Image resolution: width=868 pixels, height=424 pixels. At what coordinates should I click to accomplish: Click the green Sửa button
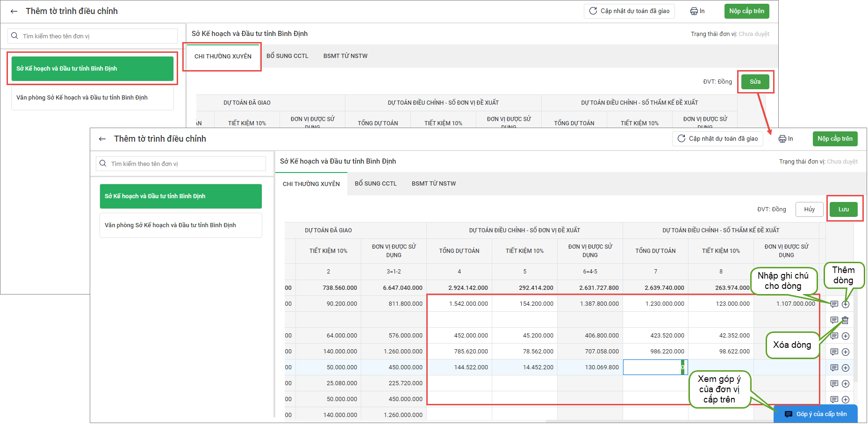tap(755, 82)
